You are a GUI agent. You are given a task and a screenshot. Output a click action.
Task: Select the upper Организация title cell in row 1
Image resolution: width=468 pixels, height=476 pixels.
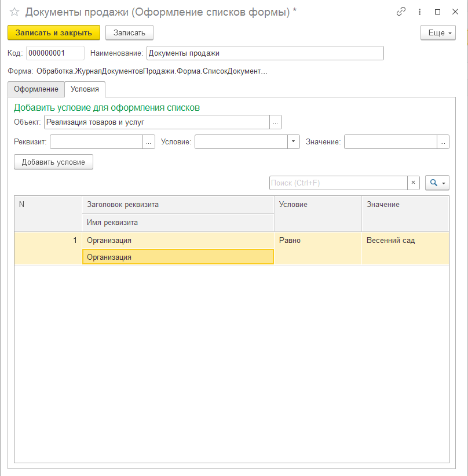178,241
